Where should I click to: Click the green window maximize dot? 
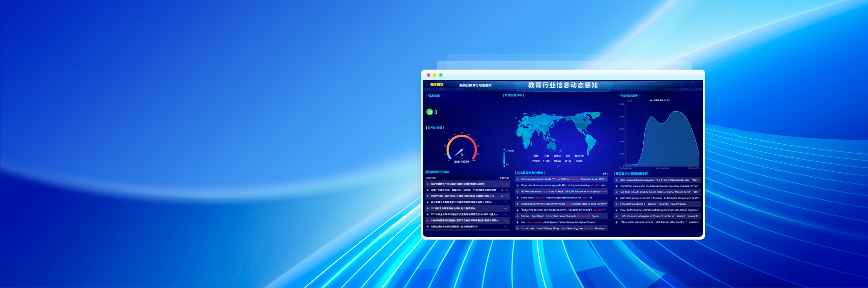point(441,75)
